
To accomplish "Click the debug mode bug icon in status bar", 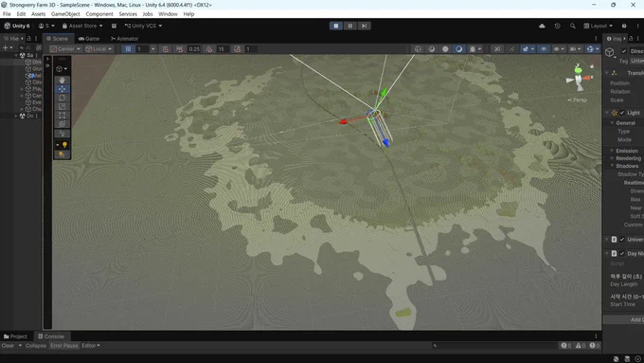I will coord(617,359).
